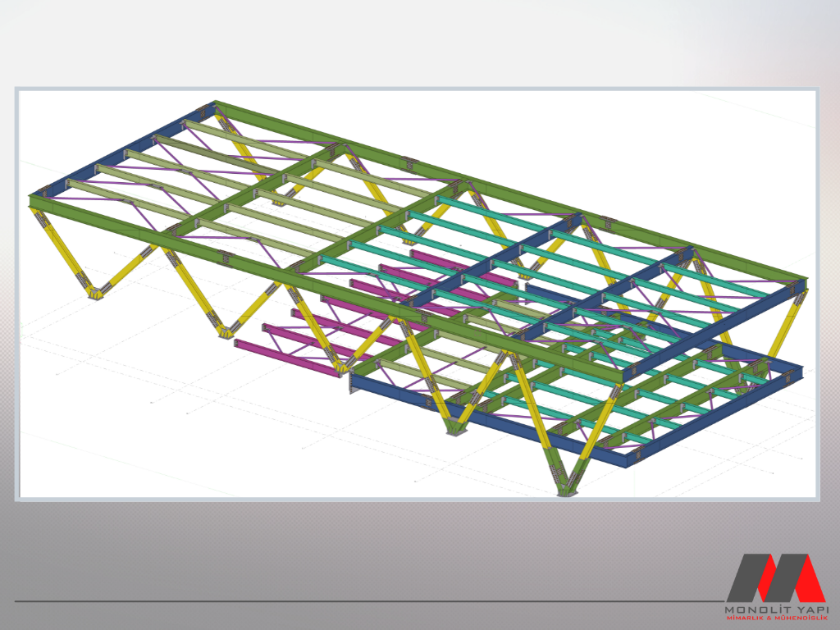Image resolution: width=840 pixels, height=630 pixels.
Task: Click the top-left back corner of upper deck
Action: [215, 105]
